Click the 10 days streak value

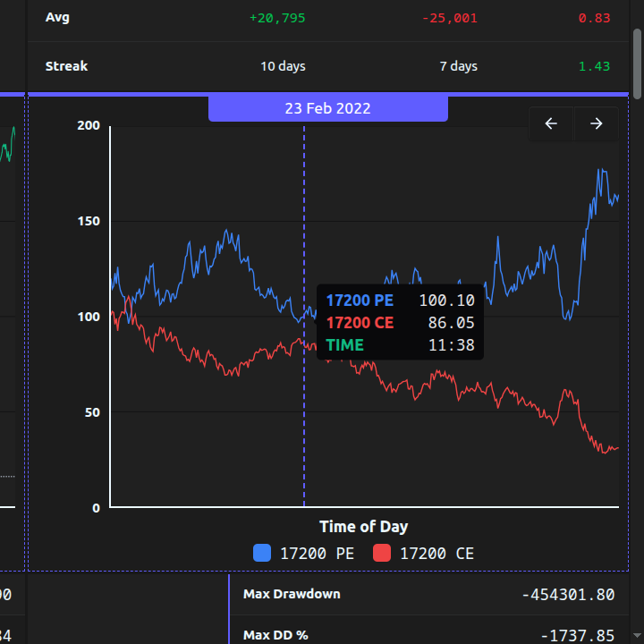[x=283, y=66]
